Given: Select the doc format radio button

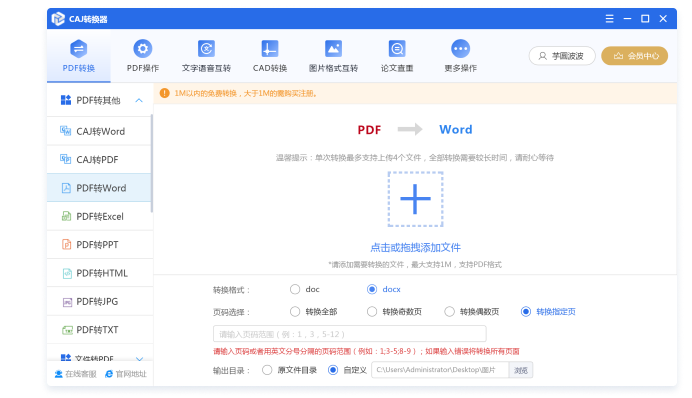Looking at the screenshot, I should (x=295, y=289).
